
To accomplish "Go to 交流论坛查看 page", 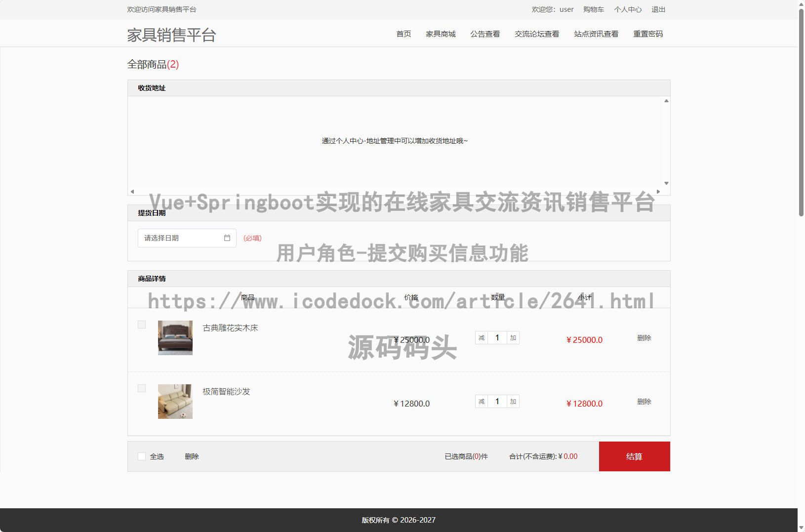I will [x=537, y=34].
